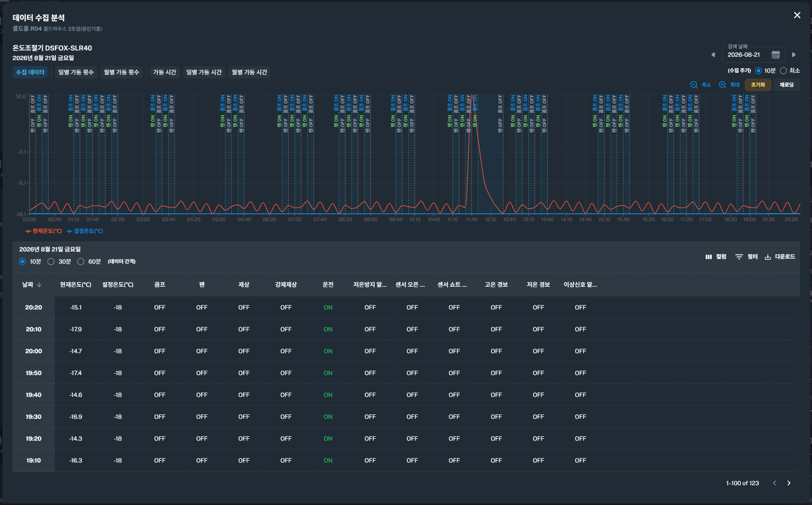Go to previous table page
This screenshot has width=812, height=505.
[775, 483]
